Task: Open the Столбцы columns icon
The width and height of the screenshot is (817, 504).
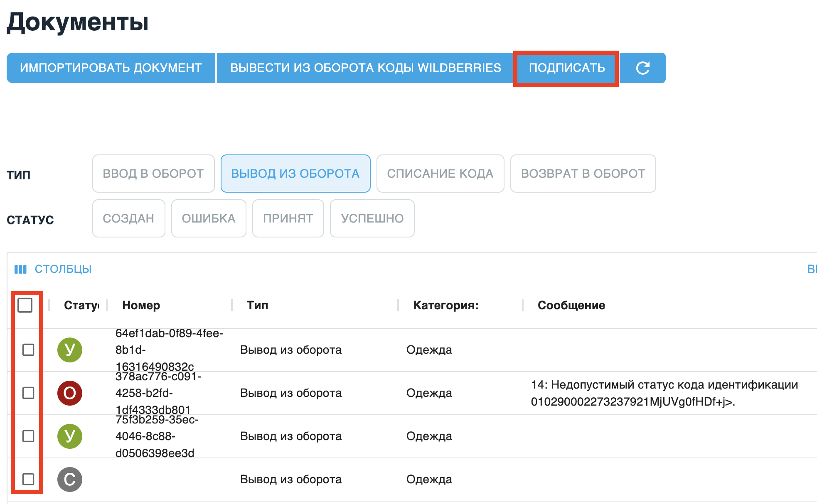Action: 20,269
